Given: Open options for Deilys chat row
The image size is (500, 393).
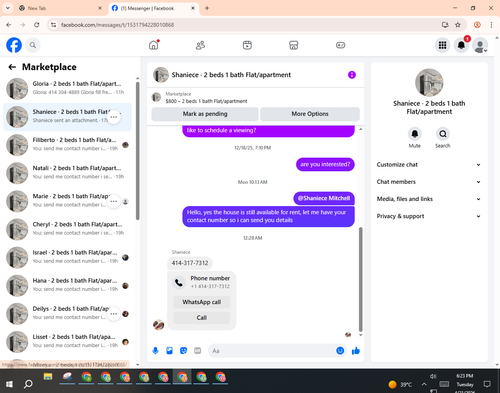Looking at the screenshot, I should point(114,314).
